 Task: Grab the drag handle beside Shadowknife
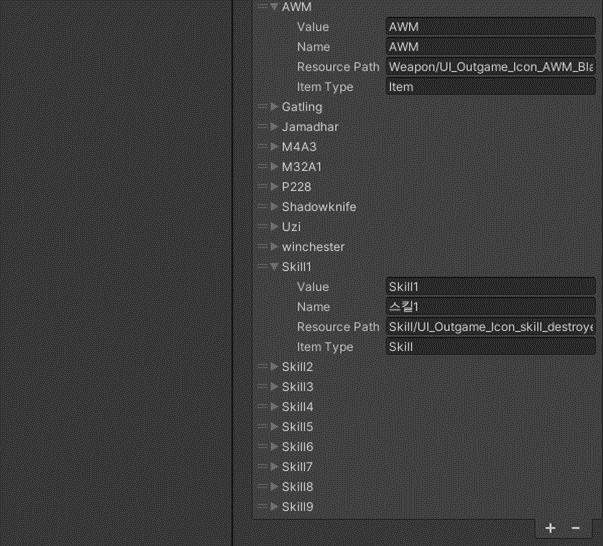coord(262,206)
